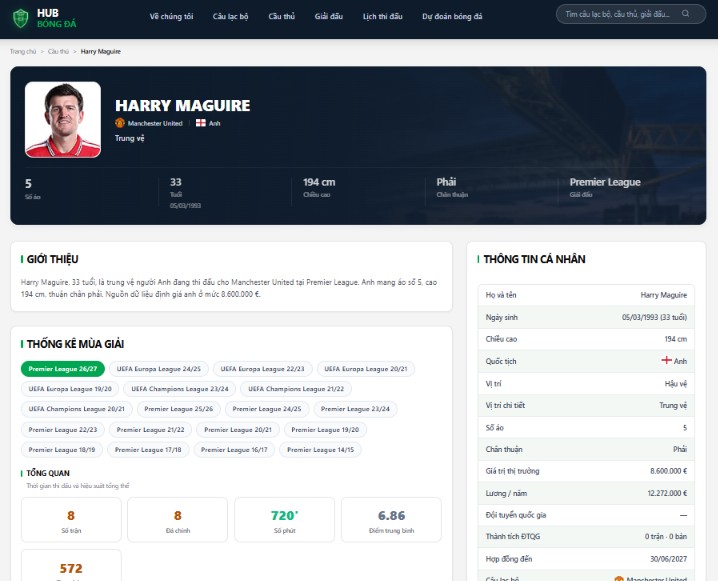Screen dimensions: 718x581
Task: Click the Vị trí value Hậu vệ
Action: 676,383
